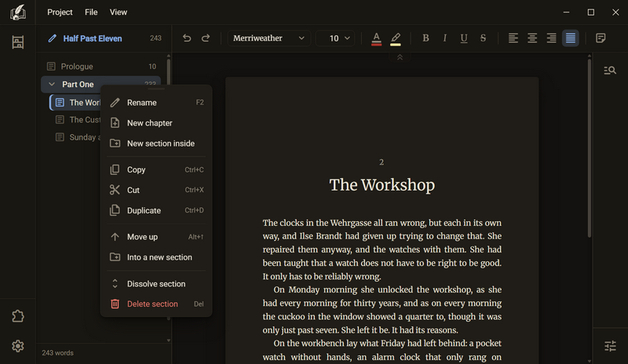628x364 pixels.
Task: Open the Merriweather font dropdown
Action: coord(268,38)
